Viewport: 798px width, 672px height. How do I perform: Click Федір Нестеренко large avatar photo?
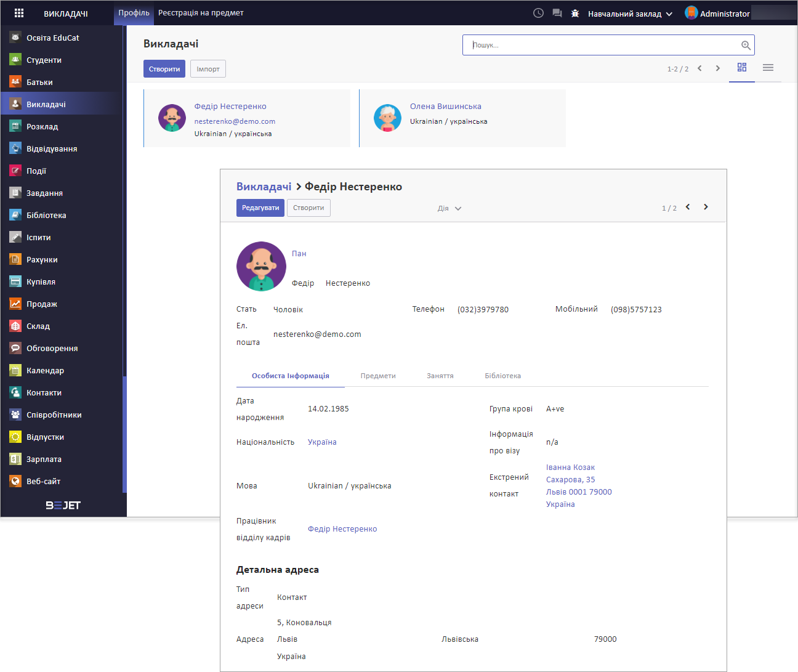click(x=261, y=266)
